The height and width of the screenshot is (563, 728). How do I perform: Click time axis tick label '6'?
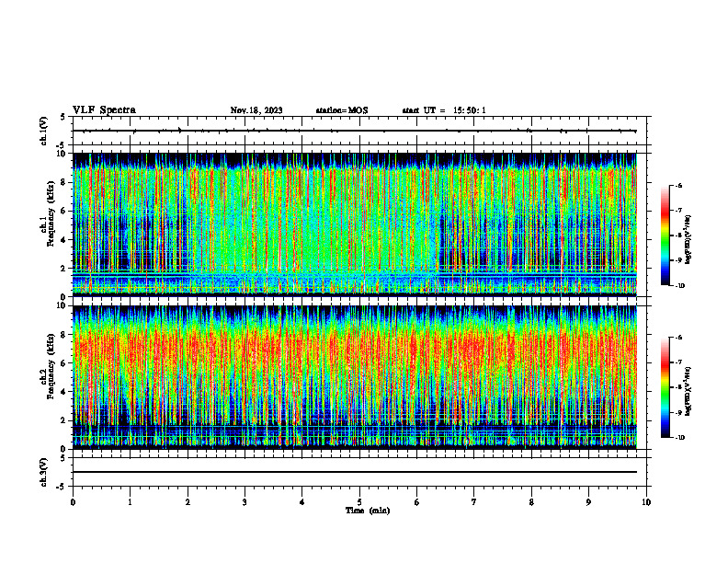coord(416,502)
